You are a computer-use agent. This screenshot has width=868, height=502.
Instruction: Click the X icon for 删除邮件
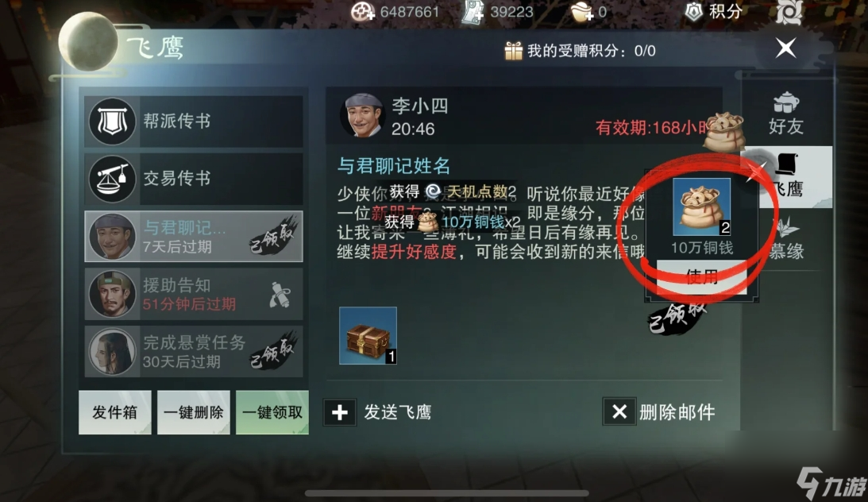[x=619, y=412]
